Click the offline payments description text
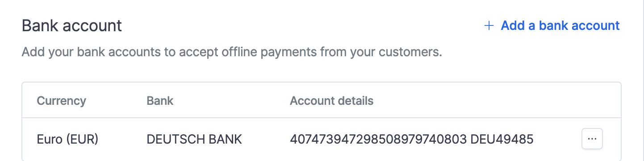Image resolution: width=644 pixels, height=161 pixels. click(x=232, y=53)
